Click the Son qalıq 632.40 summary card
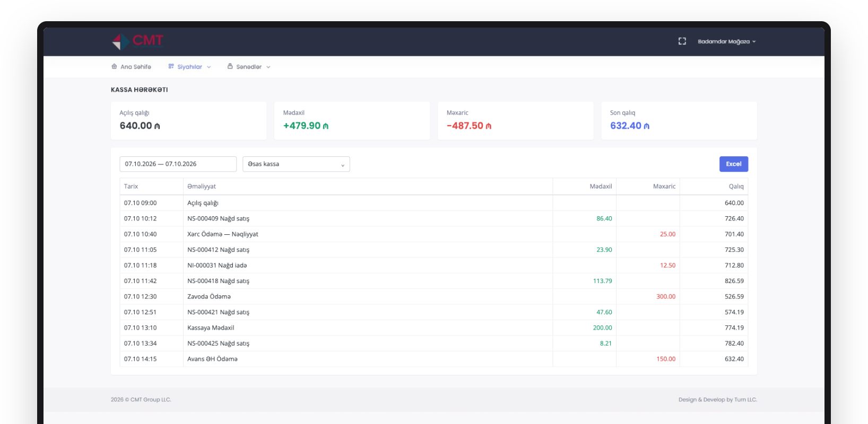Screen dimensions: 868x424 679,121
